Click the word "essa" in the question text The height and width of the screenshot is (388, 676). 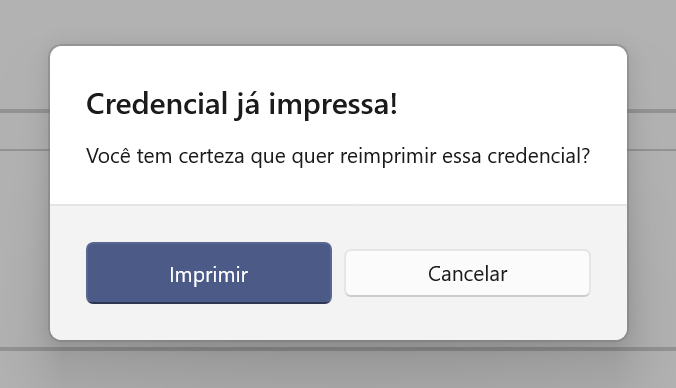(462, 156)
